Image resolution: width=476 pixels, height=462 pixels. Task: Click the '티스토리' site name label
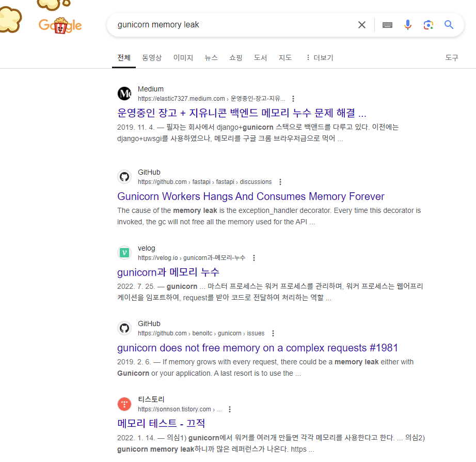[151, 399]
